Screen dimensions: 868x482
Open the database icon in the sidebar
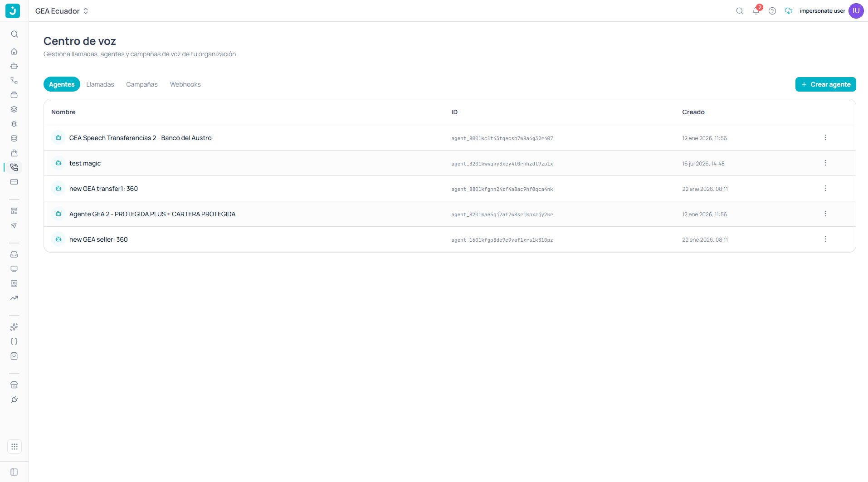(14, 138)
